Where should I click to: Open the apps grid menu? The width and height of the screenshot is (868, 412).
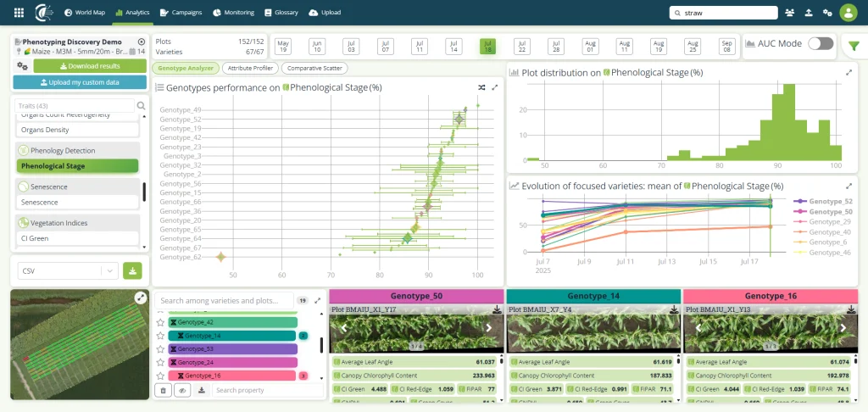19,12
